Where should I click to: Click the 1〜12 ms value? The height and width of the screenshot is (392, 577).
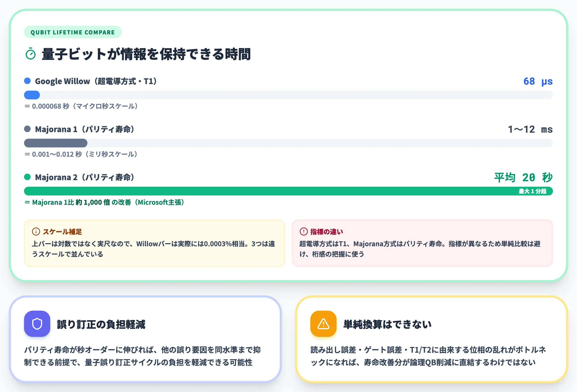pyautogui.click(x=530, y=129)
